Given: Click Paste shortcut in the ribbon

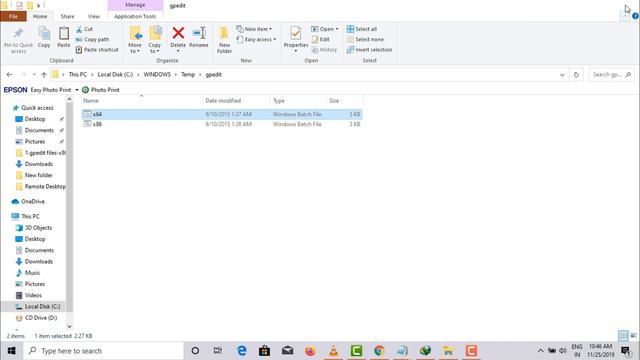Looking at the screenshot, I should (97, 49).
